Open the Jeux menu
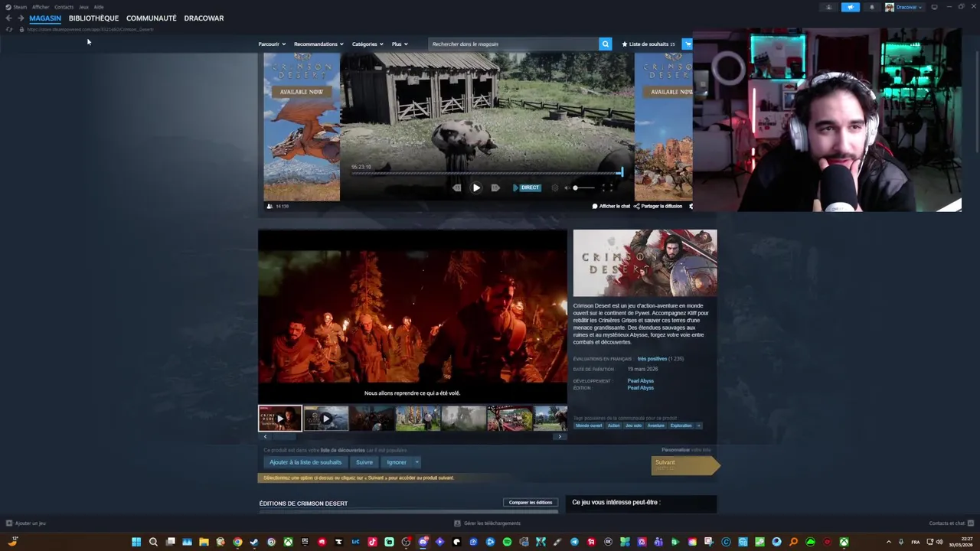Screen dimensions: 980x551 coord(83,7)
